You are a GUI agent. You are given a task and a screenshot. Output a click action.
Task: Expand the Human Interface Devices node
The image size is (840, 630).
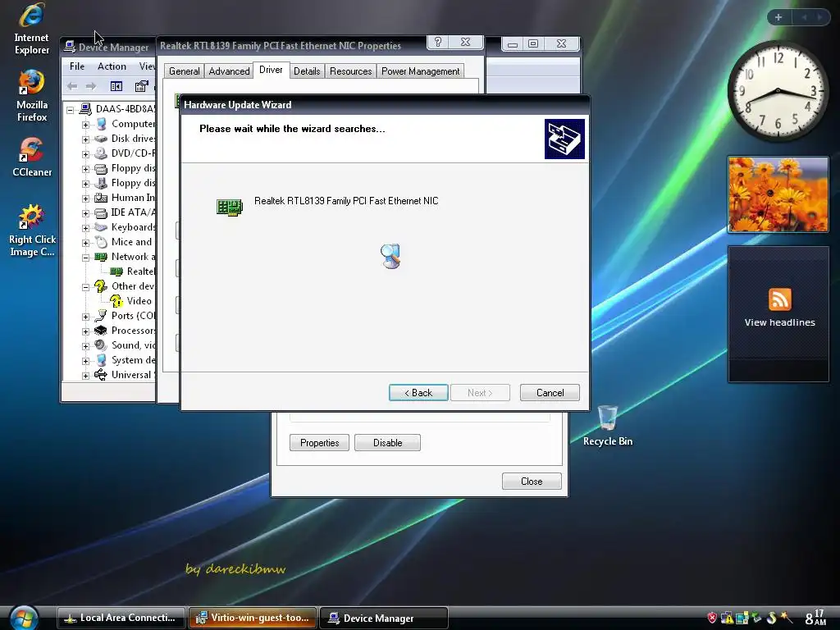(x=85, y=199)
